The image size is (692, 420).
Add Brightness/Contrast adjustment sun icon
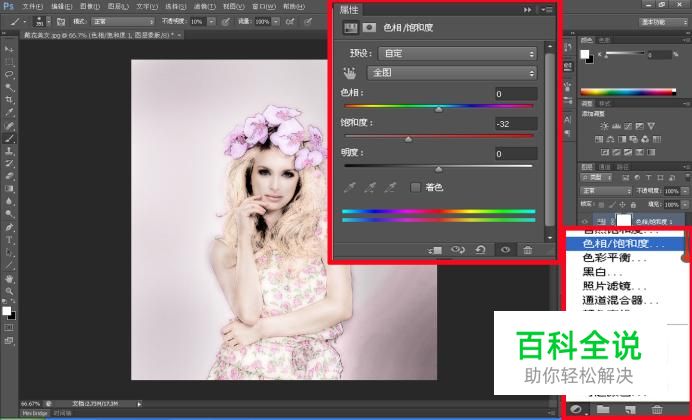click(604, 126)
